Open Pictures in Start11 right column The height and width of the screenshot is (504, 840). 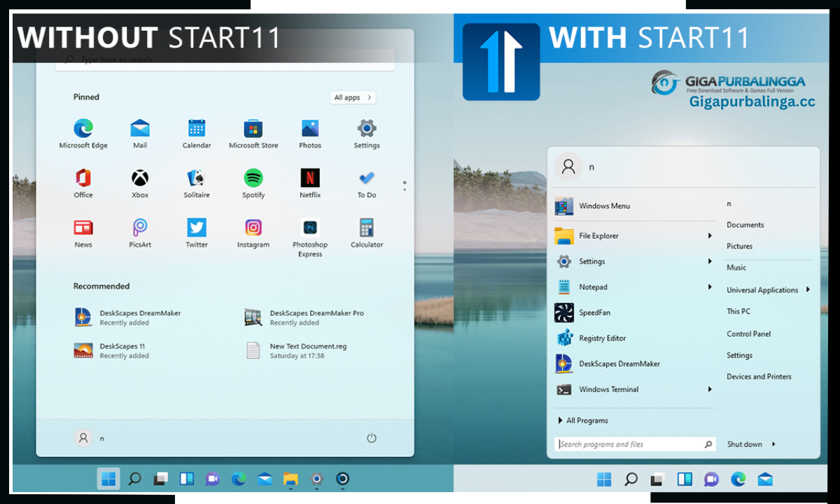pos(740,246)
